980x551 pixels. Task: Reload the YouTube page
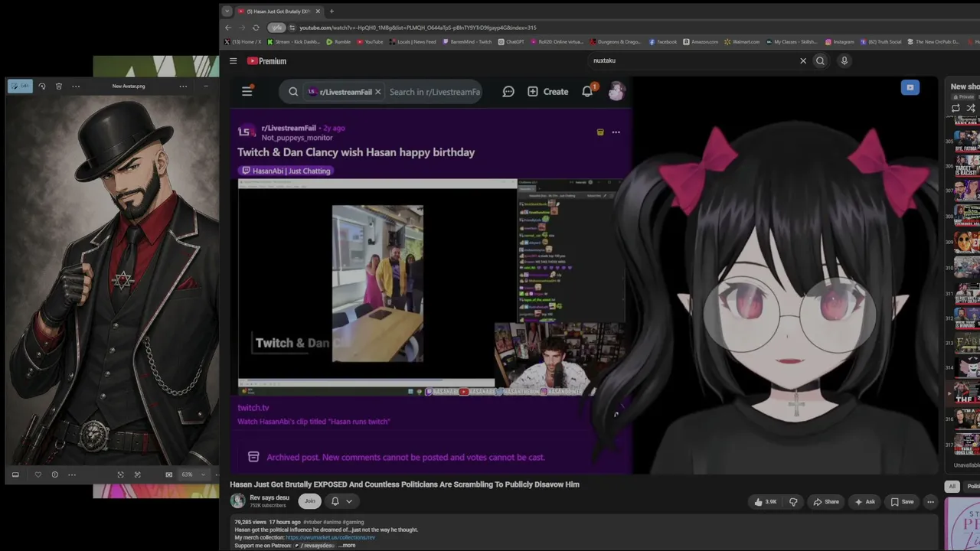point(256,28)
